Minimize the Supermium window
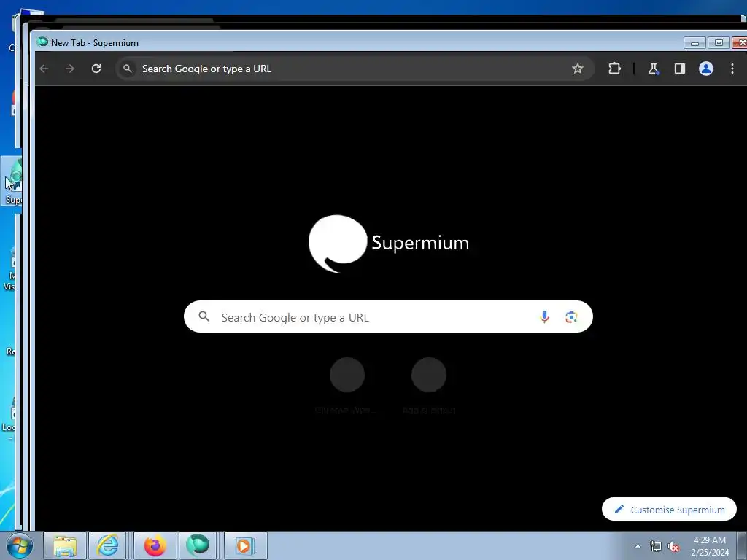The height and width of the screenshot is (560, 747). 694,43
